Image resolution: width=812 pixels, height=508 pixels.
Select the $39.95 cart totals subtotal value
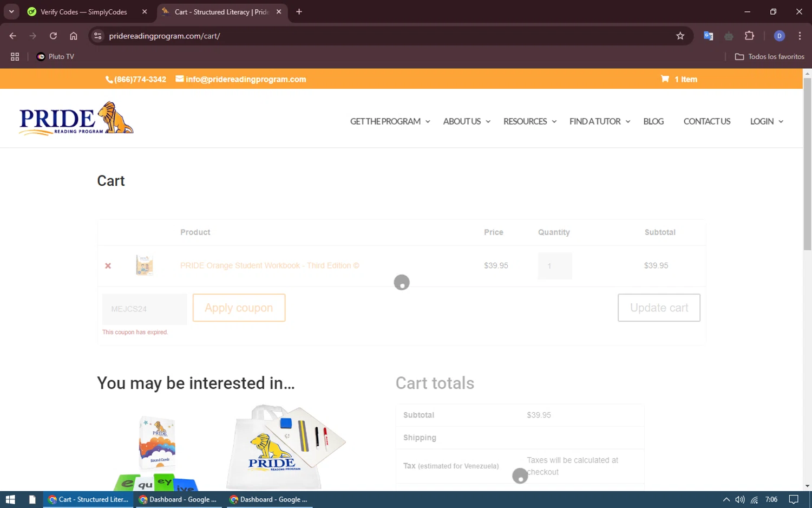click(539, 415)
